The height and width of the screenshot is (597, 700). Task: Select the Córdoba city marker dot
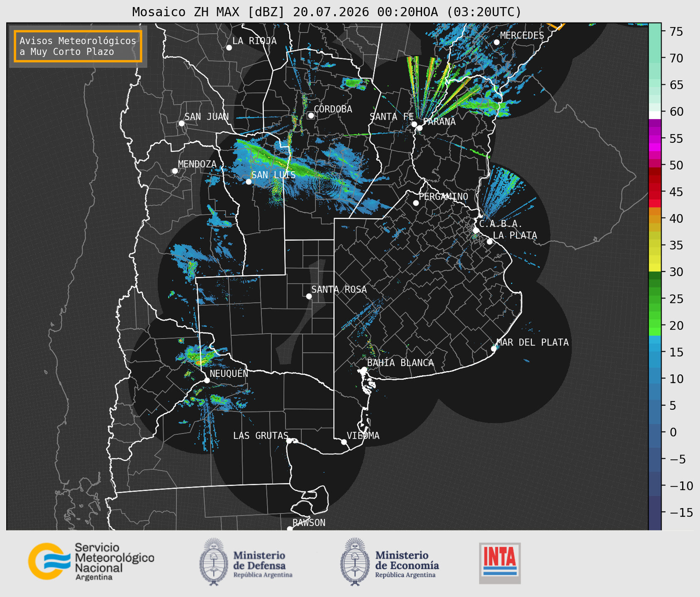pyautogui.click(x=311, y=115)
